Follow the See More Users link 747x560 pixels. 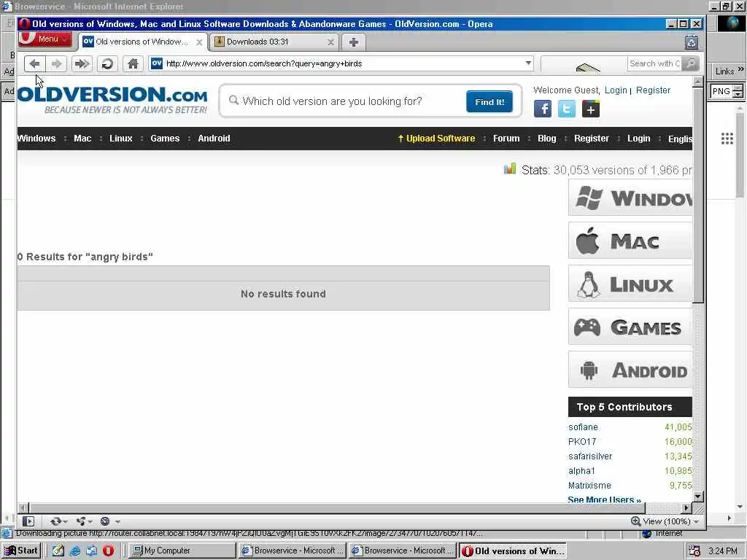point(604,499)
